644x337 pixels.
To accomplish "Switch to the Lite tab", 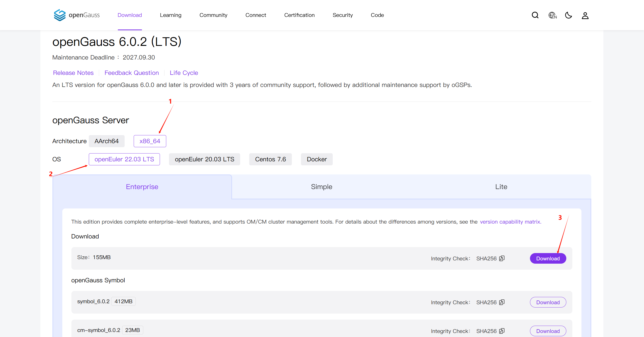I will click(x=501, y=187).
